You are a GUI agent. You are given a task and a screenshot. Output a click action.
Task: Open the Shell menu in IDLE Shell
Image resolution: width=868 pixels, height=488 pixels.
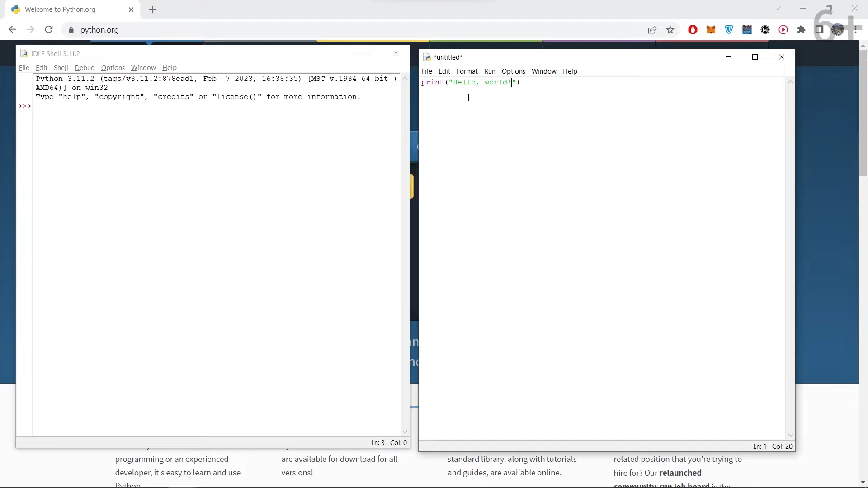click(x=61, y=68)
